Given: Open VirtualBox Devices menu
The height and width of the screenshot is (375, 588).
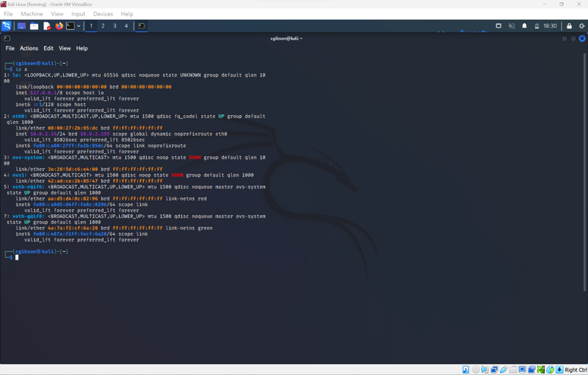Looking at the screenshot, I should [x=103, y=14].
